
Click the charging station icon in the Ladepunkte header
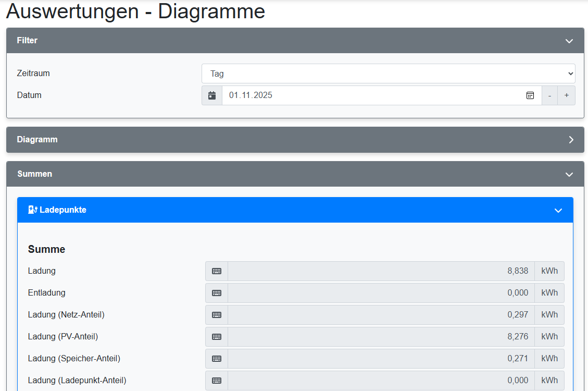click(32, 210)
